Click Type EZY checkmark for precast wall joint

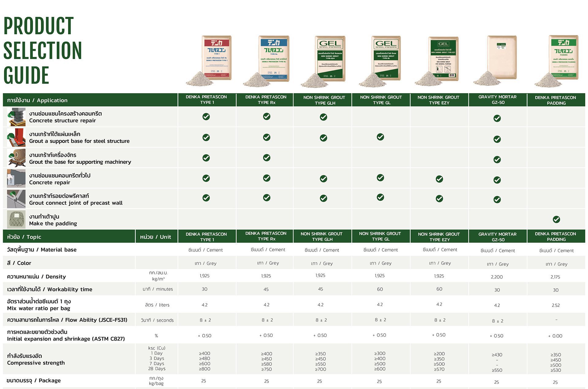(x=439, y=199)
